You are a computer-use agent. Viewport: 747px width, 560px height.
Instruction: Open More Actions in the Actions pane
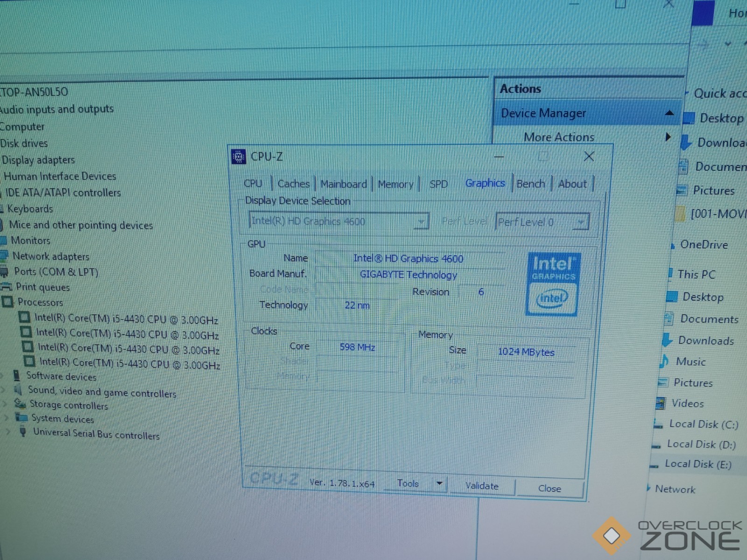pyautogui.click(x=559, y=137)
